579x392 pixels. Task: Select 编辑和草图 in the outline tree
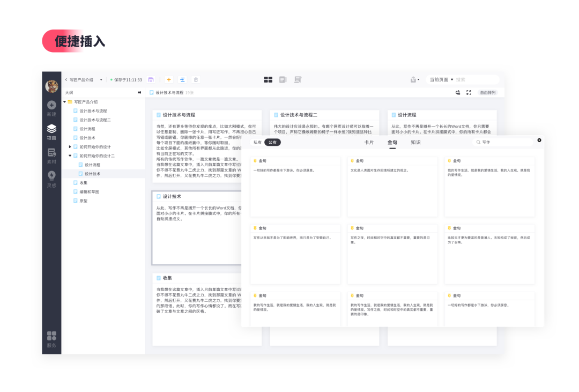click(89, 192)
